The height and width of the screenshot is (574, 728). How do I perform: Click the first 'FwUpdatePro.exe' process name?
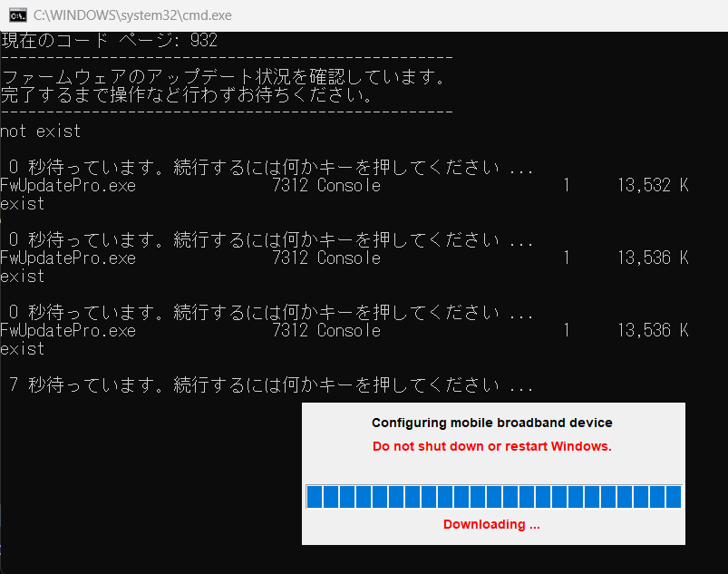(68, 186)
